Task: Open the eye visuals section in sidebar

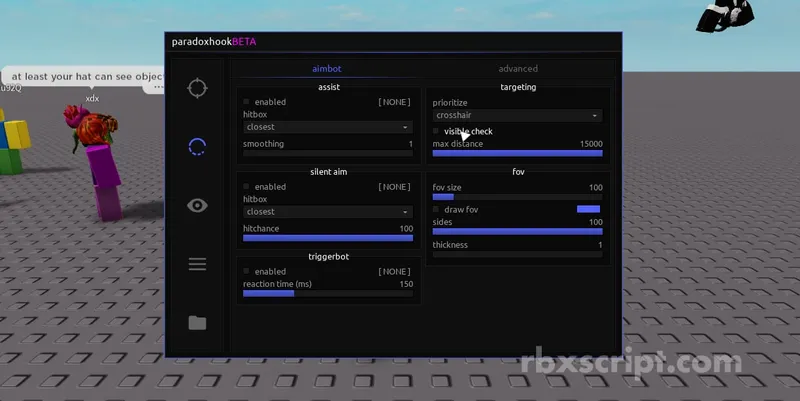Action: pos(197,206)
